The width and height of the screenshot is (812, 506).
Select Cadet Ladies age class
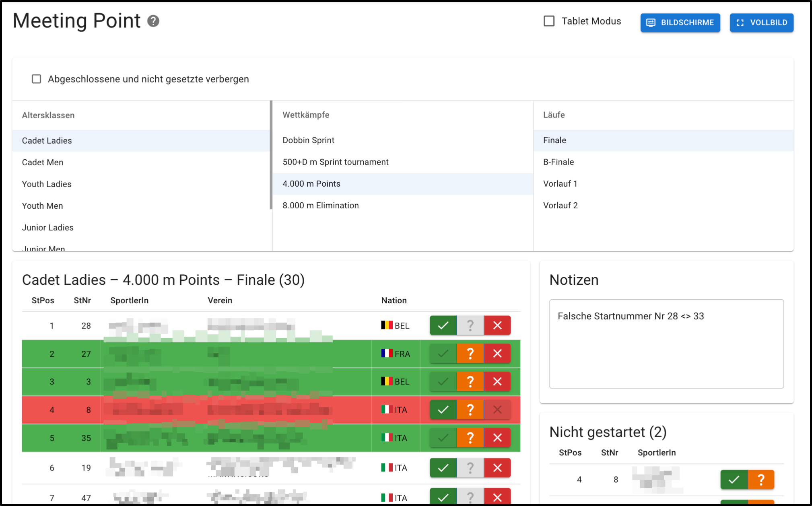tap(142, 140)
